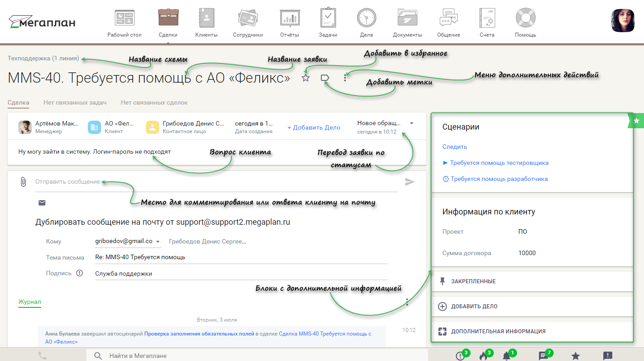The image size is (644, 361).
Task: Expand the ЗАКРЕПЛЕННЫЕ block
Action: 532,281
